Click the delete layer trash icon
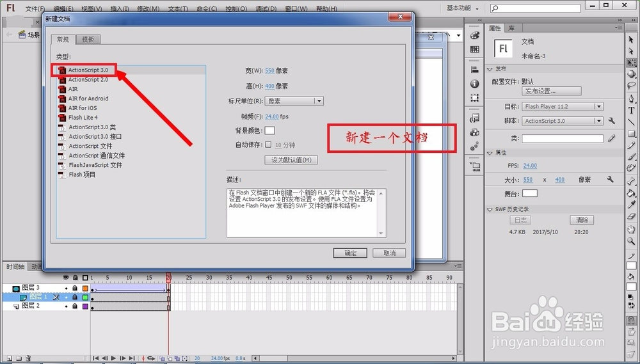The height and width of the screenshot is (364, 640). (28, 358)
